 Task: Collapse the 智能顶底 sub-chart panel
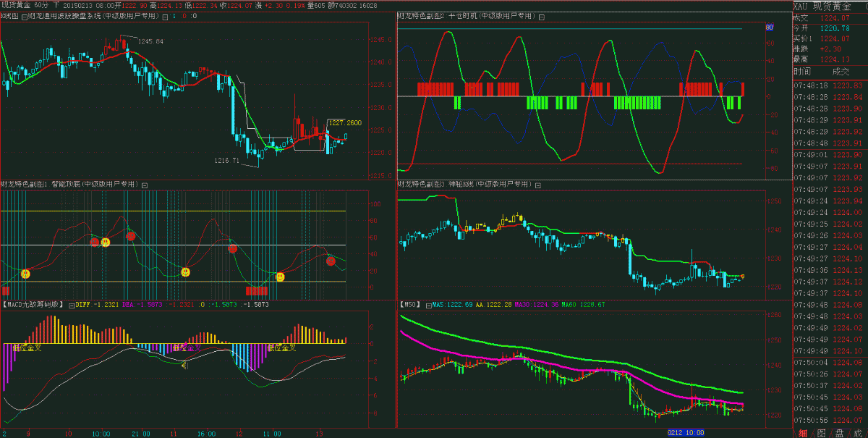pyautogui.click(x=143, y=185)
